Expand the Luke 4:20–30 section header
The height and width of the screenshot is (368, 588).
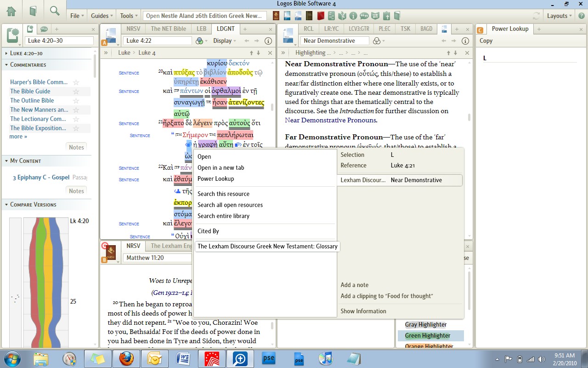6,53
